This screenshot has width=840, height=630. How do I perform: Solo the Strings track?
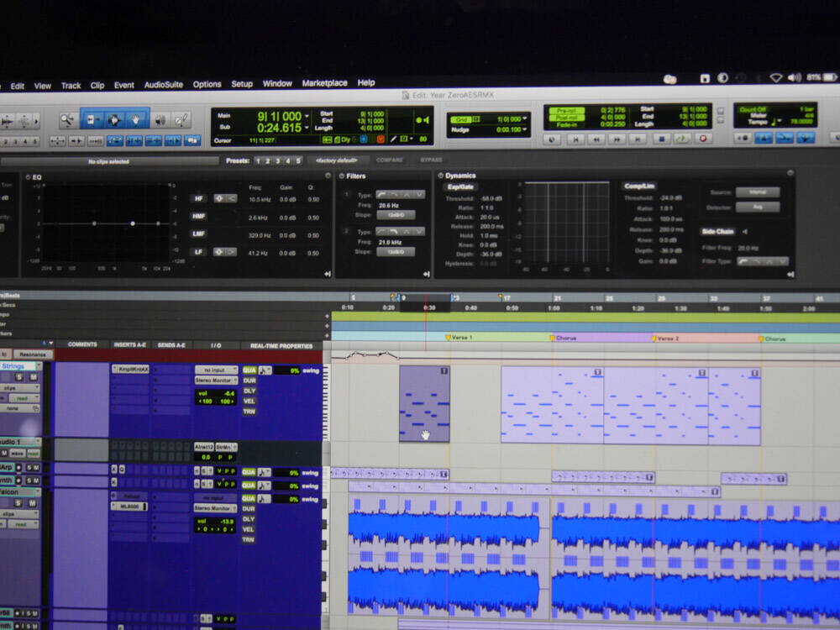pos(19,377)
